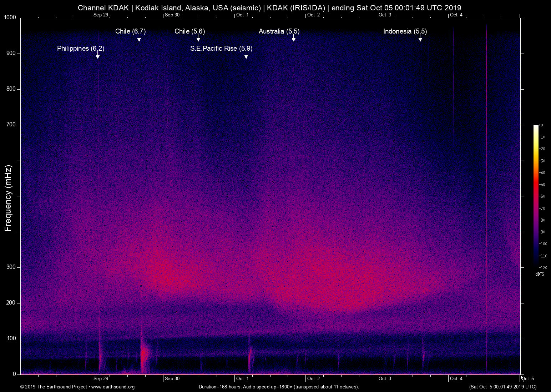Image resolution: width=551 pixels, height=392 pixels.
Task: Click the dBFS color scale bar
Action: coord(536,196)
